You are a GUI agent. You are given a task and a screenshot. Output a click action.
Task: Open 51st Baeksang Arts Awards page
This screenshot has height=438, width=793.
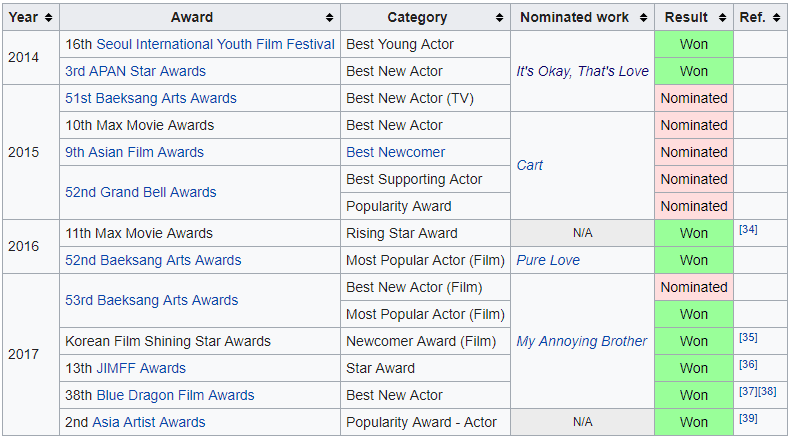tap(151, 98)
